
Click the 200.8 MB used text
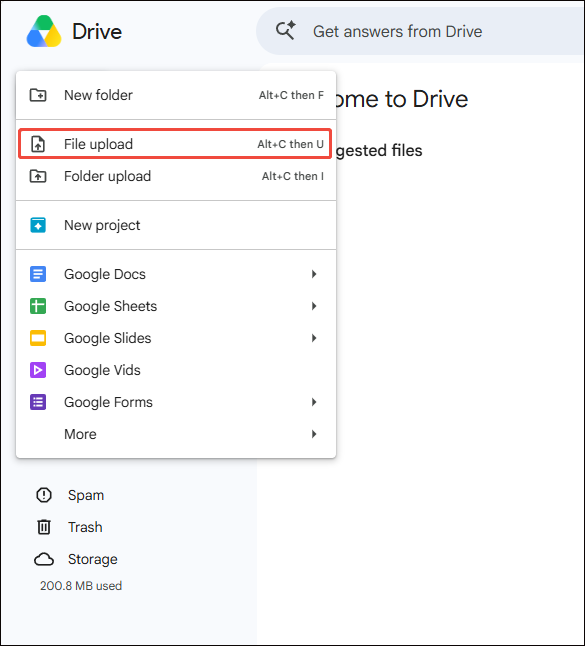81,586
